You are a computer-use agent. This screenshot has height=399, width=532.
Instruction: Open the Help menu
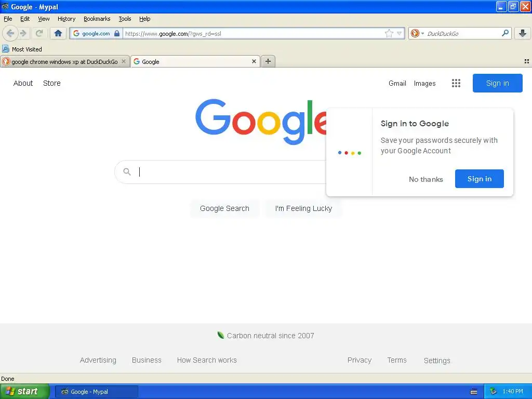[x=145, y=19]
